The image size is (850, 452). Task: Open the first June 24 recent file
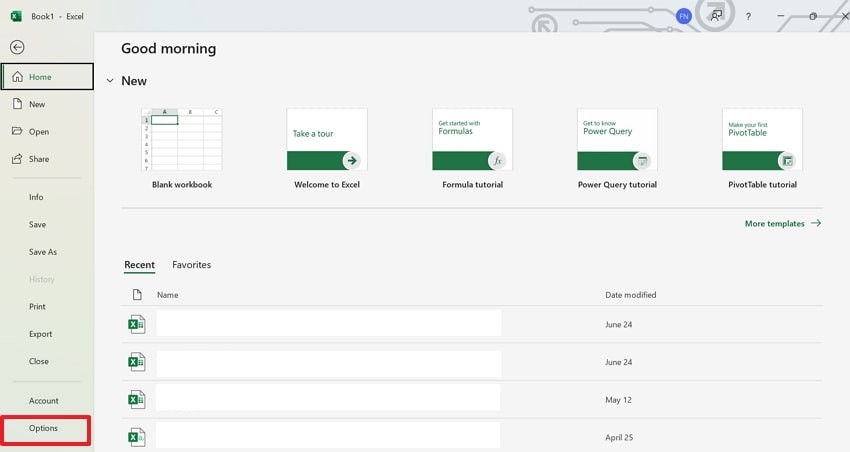tap(472, 324)
